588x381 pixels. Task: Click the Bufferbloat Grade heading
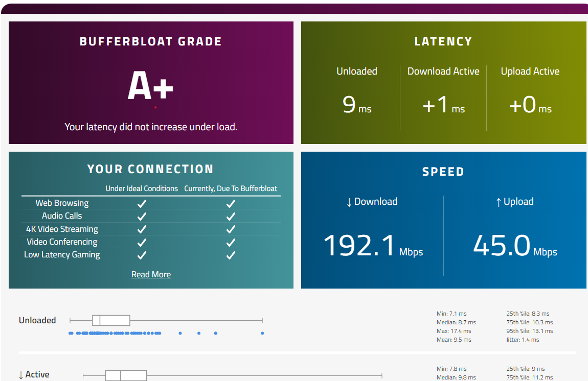(x=151, y=41)
